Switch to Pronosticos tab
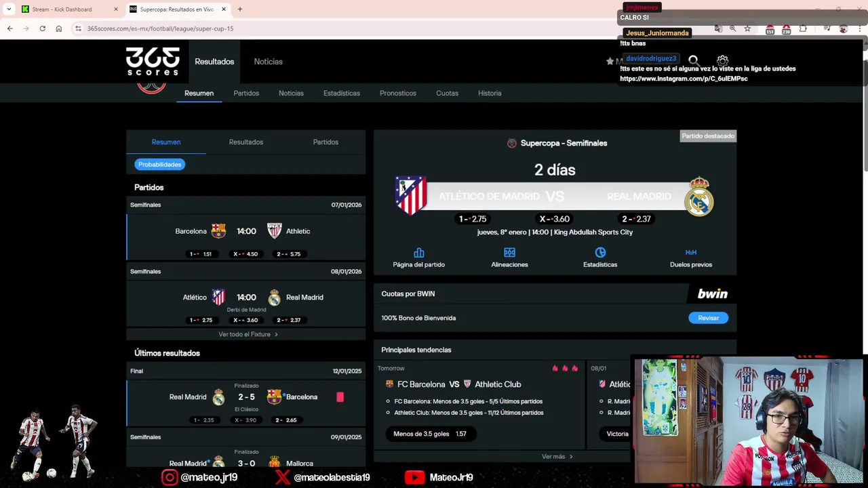The width and height of the screenshot is (868, 488). pos(398,93)
